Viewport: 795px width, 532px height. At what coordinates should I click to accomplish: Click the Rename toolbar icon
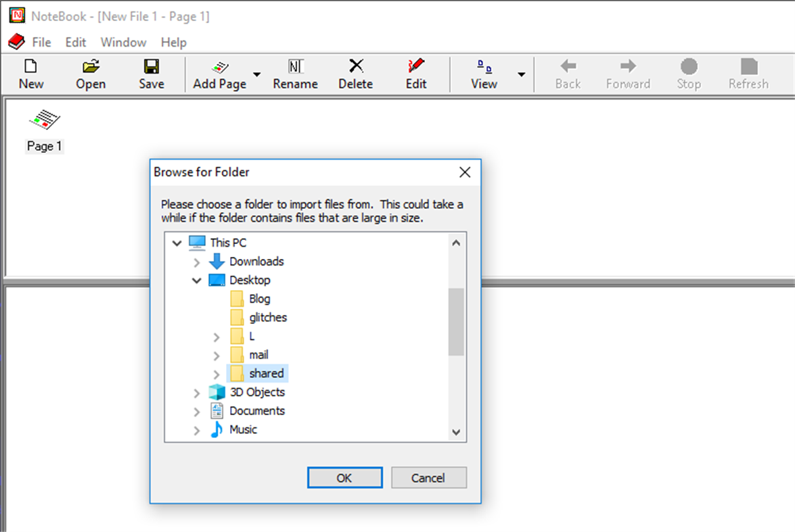click(296, 66)
